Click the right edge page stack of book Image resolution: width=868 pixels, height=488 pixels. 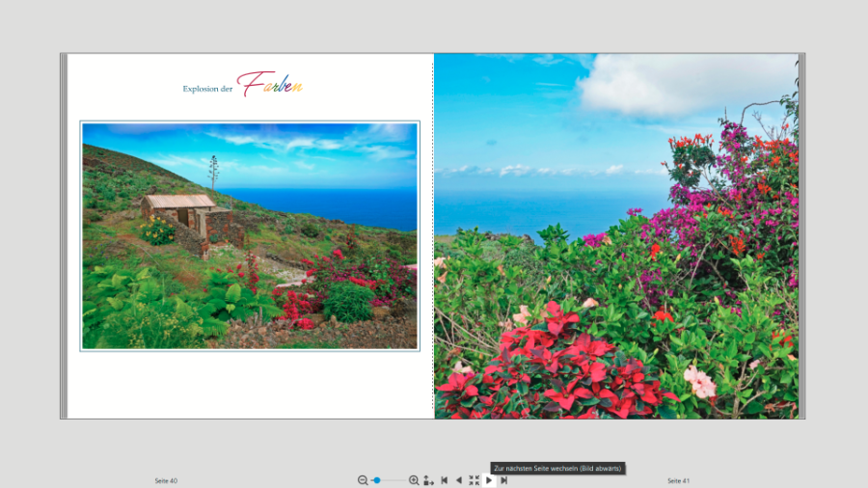pyautogui.click(x=801, y=236)
